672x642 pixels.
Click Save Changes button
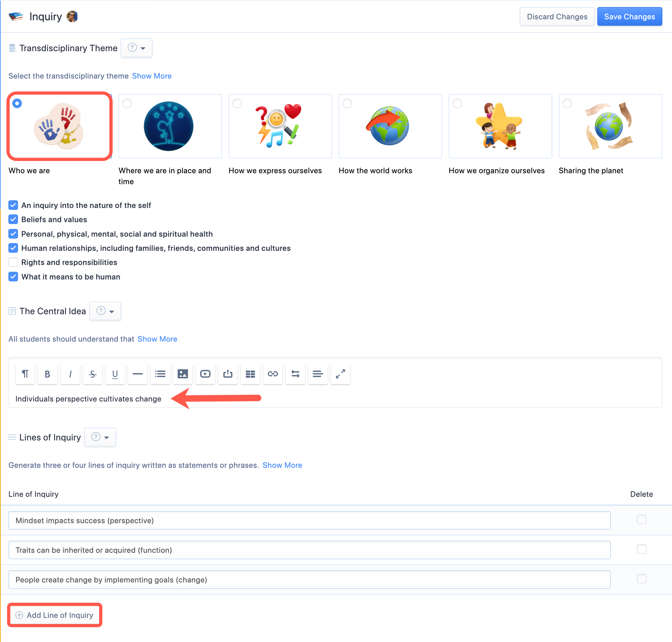[x=629, y=17]
